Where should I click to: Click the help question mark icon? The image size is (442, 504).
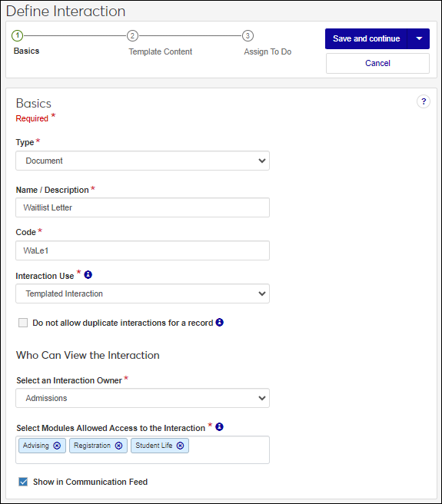(x=424, y=101)
